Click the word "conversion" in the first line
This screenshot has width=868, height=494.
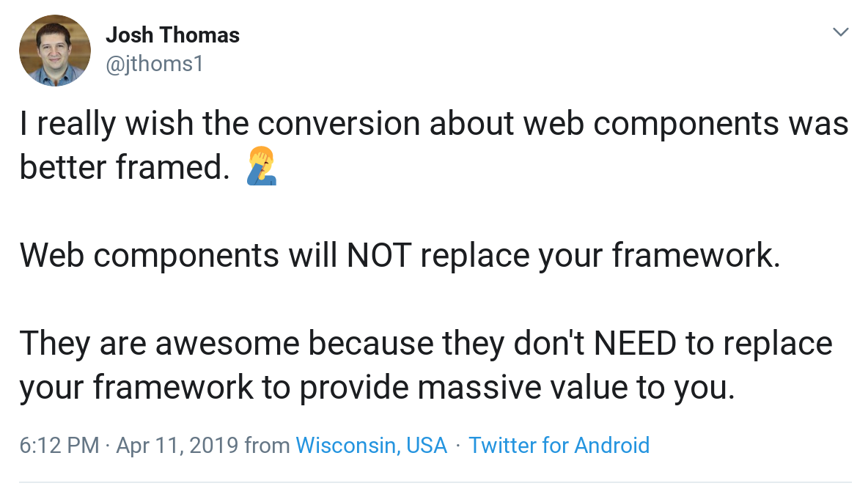pyautogui.click(x=339, y=123)
